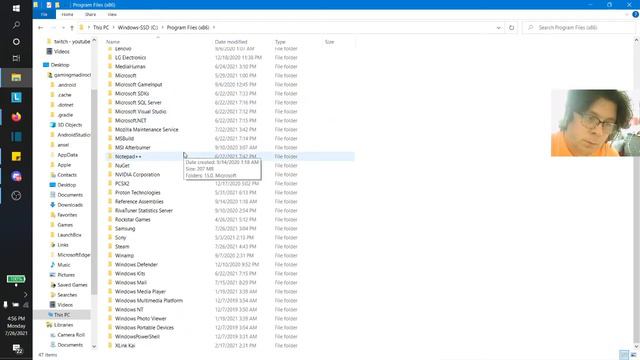This screenshot has height=360, width=640.
Task: Select Microsoft Visual Studio folder
Action: [140, 111]
